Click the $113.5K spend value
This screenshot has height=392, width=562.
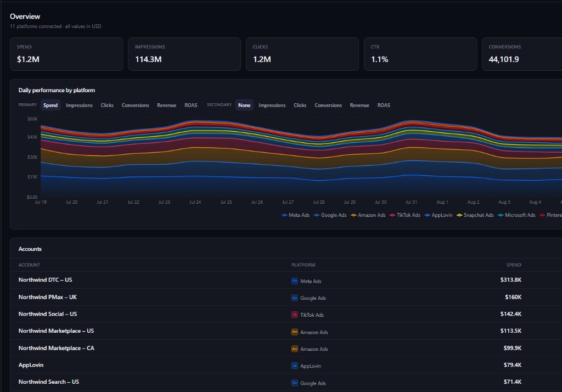[511, 331]
